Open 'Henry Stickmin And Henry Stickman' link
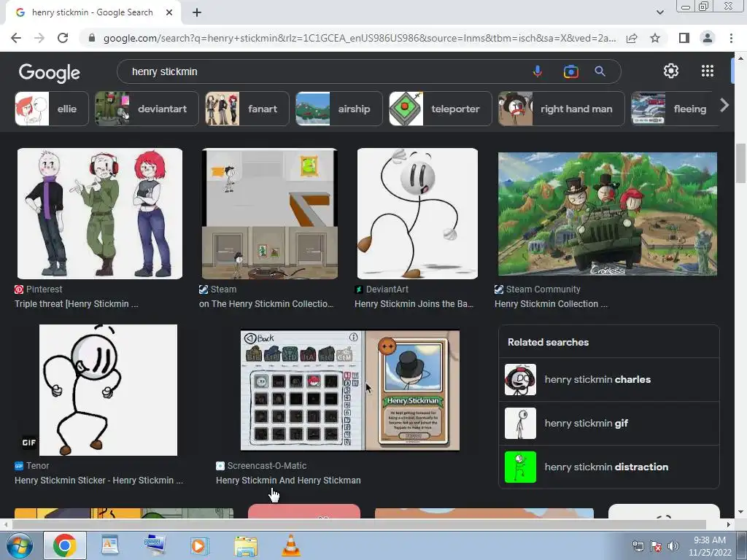The width and height of the screenshot is (747, 560). (288, 481)
